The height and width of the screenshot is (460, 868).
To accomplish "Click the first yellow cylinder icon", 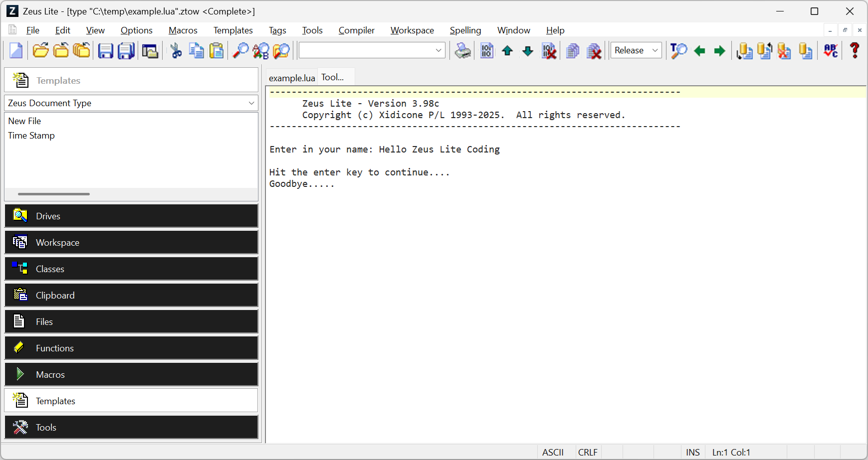I will [x=744, y=50].
